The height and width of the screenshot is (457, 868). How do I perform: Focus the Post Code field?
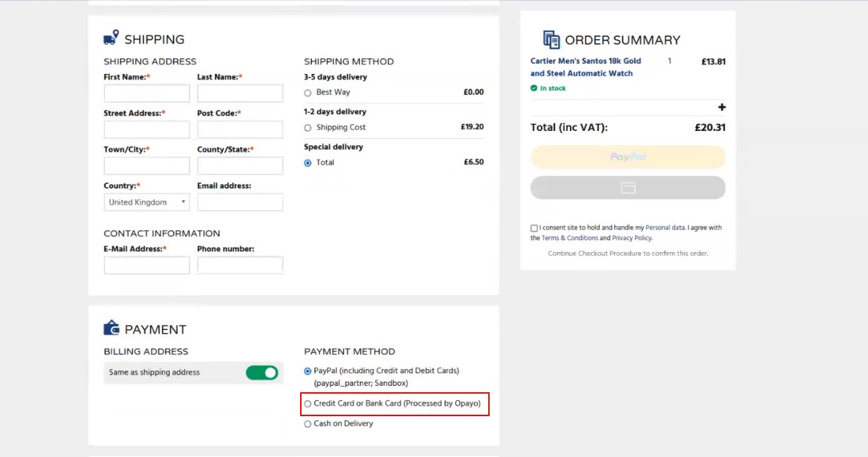click(x=240, y=130)
